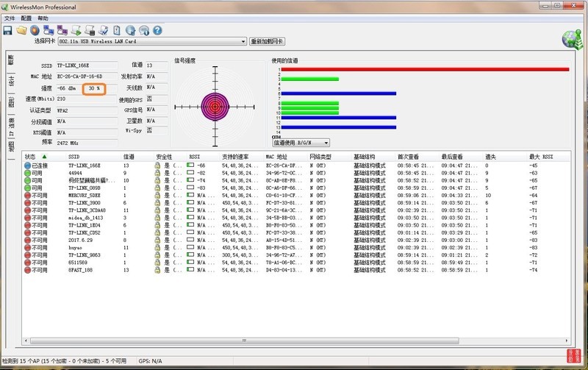Click the blue question mark help icon
The width and height of the screenshot is (588, 370).
tap(157, 30)
